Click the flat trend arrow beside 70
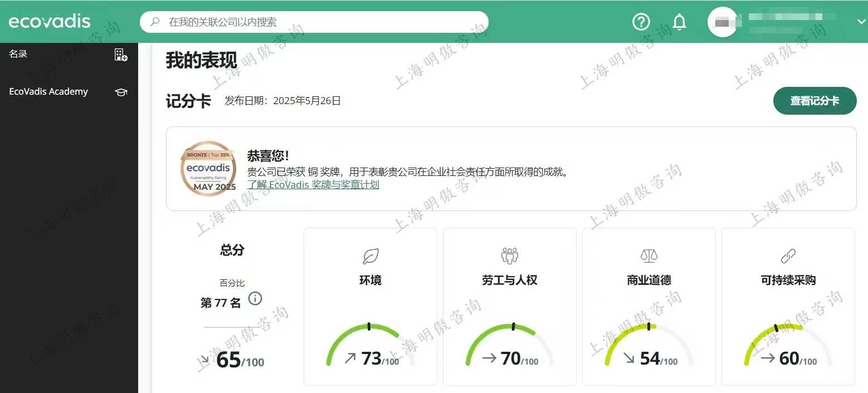Image resolution: width=868 pixels, height=393 pixels. pos(489,358)
